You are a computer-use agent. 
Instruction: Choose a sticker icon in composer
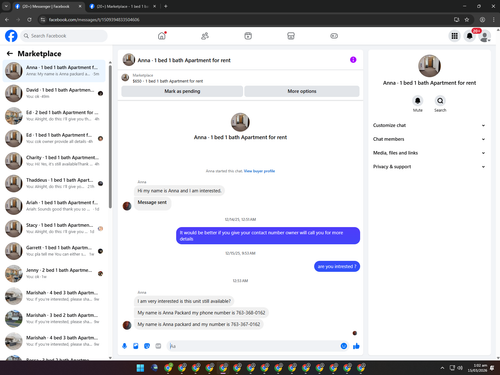pos(147,346)
